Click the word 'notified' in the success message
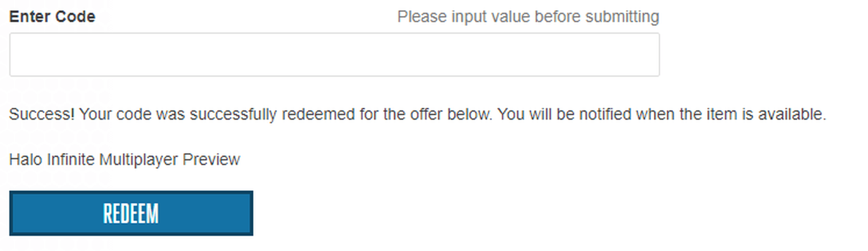868x251 pixels. (605, 114)
